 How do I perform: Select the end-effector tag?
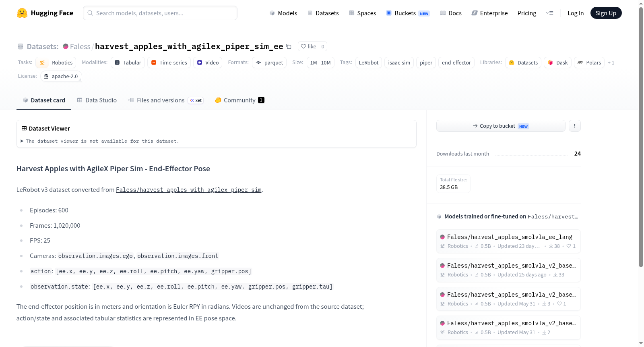point(456,62)
